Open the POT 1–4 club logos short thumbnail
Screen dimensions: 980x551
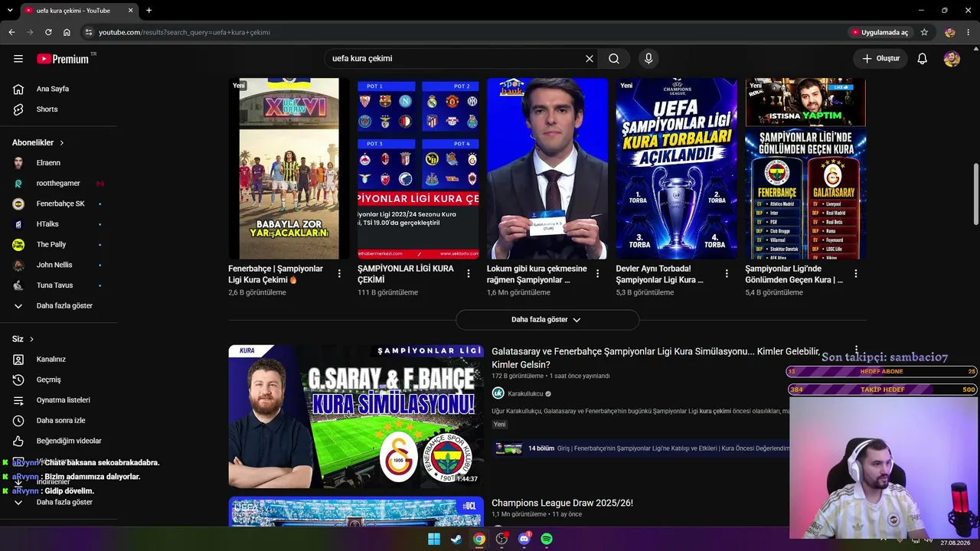point(418,168)
